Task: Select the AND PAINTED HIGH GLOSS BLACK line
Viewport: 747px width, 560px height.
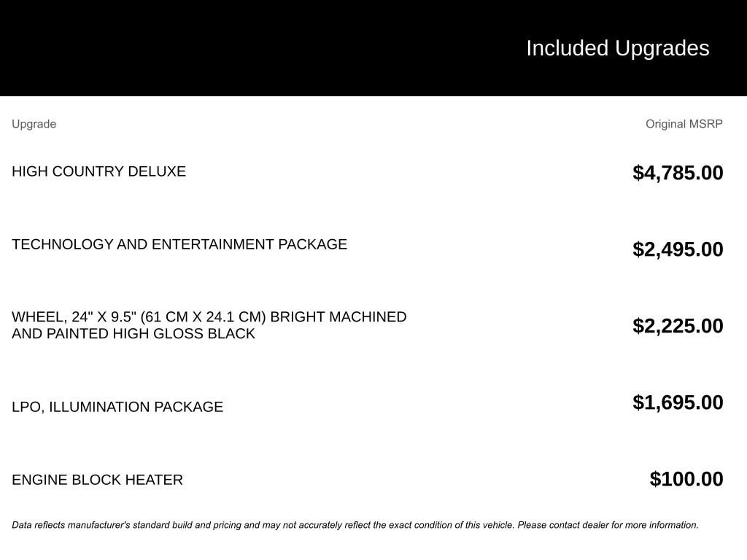Action: pyautogui.click(x=133, y=334)
